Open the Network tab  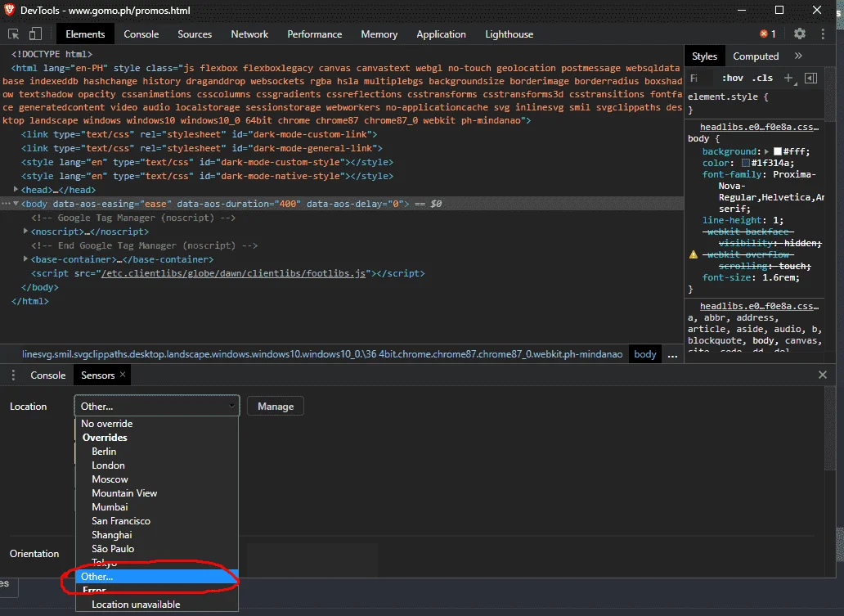(x=249, y=34)
